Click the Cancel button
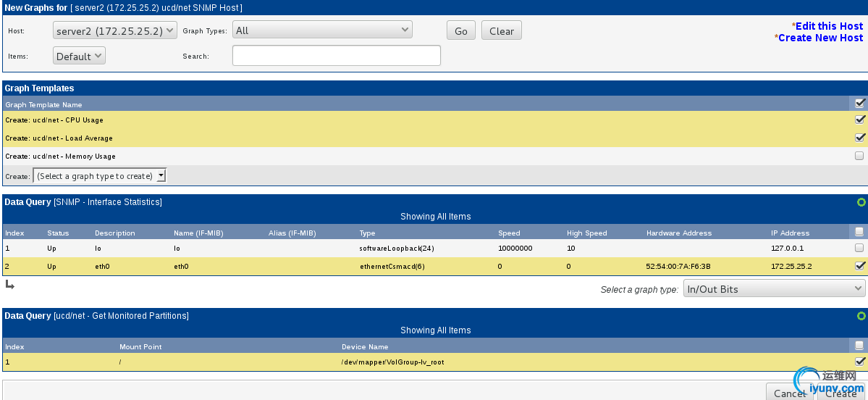The image size is (868, 400). pyautogui.click(x=790, y=393)
